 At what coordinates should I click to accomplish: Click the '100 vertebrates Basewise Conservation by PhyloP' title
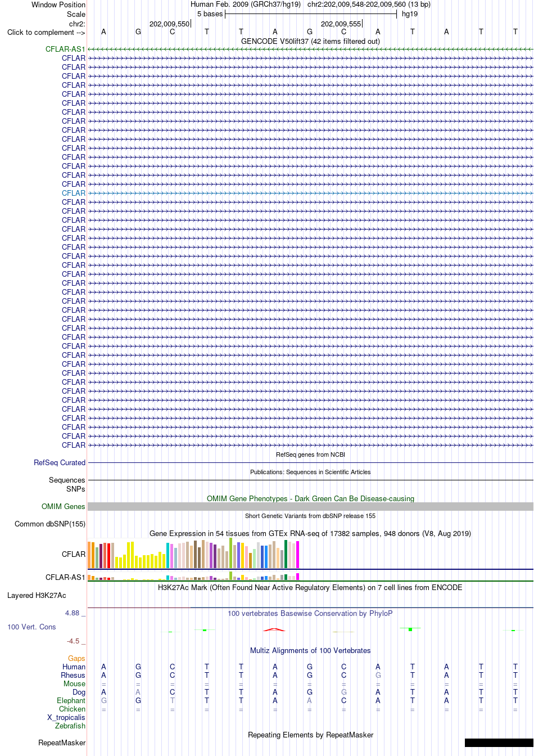coord(310,613)
